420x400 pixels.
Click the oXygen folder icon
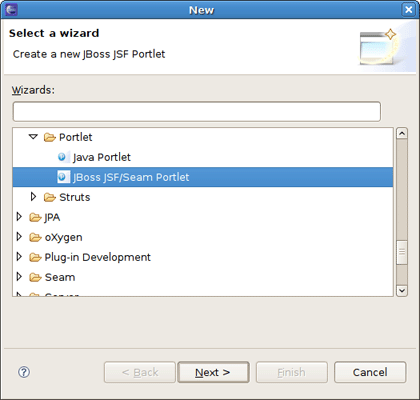tap(35, 237)
